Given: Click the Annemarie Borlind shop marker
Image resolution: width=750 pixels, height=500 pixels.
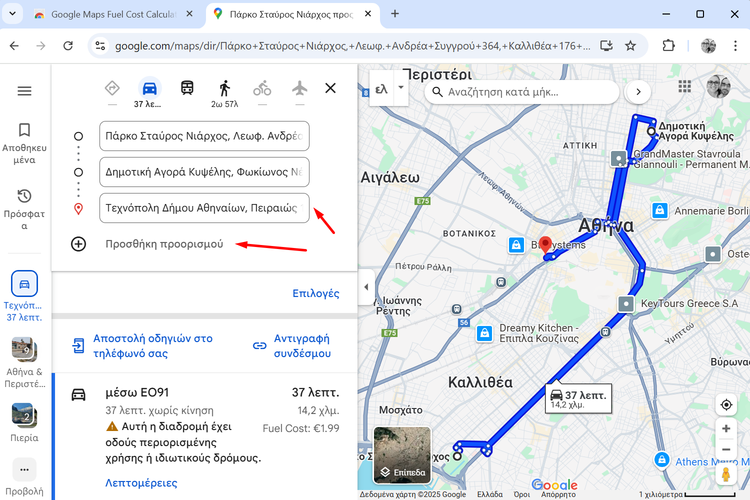Looking at the screenshot, I should [x=660, y=210].
